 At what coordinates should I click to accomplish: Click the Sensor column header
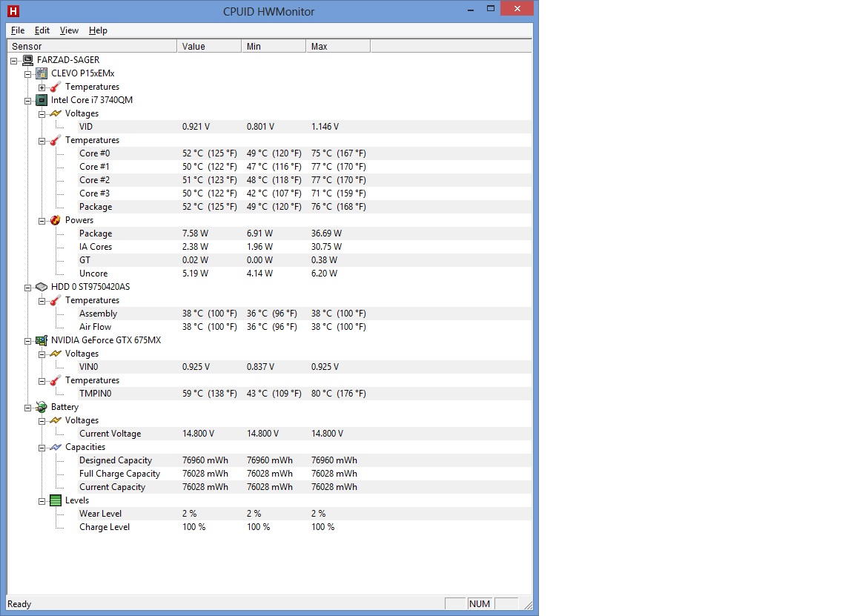tap(92, 46)
